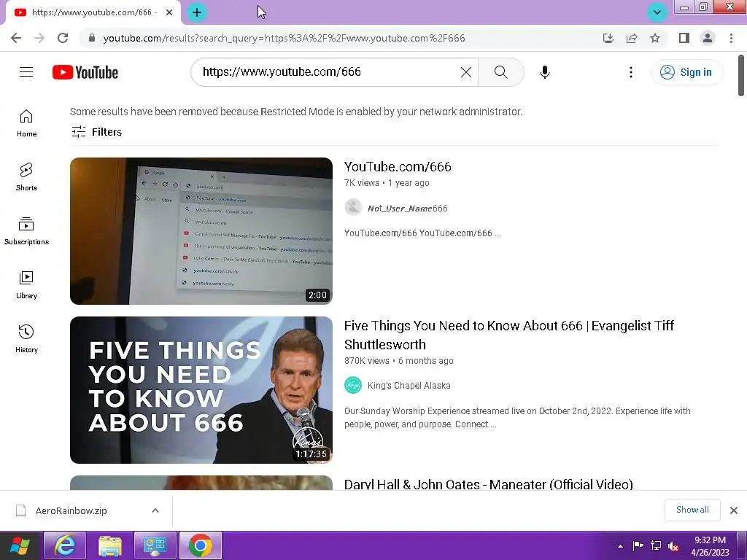Click the install/download page icon in address bar
This screenshot has height=560, width=747.
[608, 38]
